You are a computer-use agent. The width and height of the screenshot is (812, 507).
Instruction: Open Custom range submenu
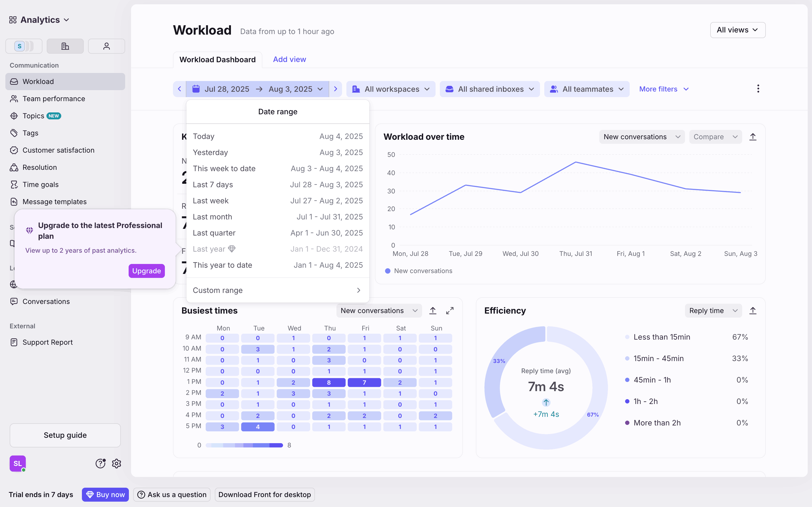point(277,290)
